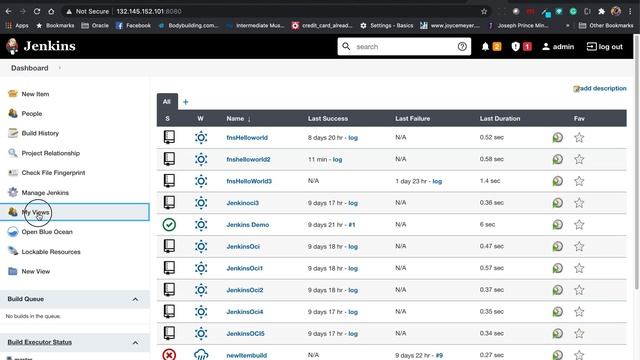Screen dimensions: 640x360
Task: Click the add description link
Action: click(603, 88)
